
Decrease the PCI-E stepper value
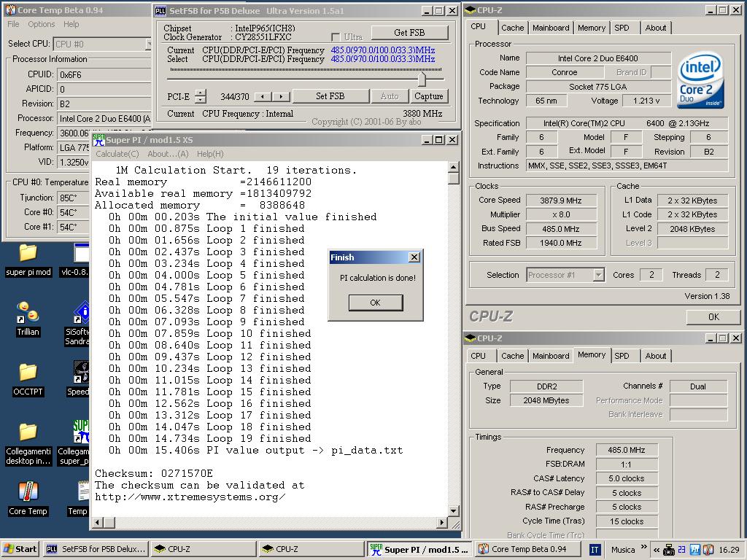[x=201, y=99]
